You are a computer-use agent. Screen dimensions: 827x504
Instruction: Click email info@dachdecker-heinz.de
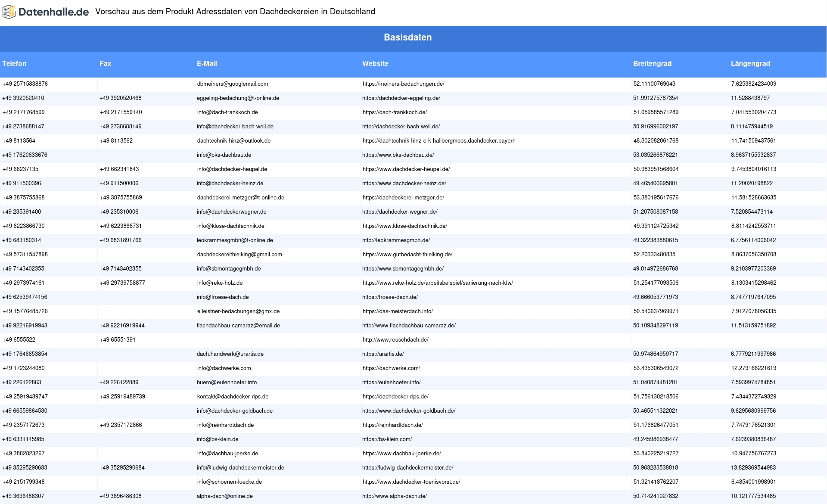pyautogui.click(x=230, y=184)
